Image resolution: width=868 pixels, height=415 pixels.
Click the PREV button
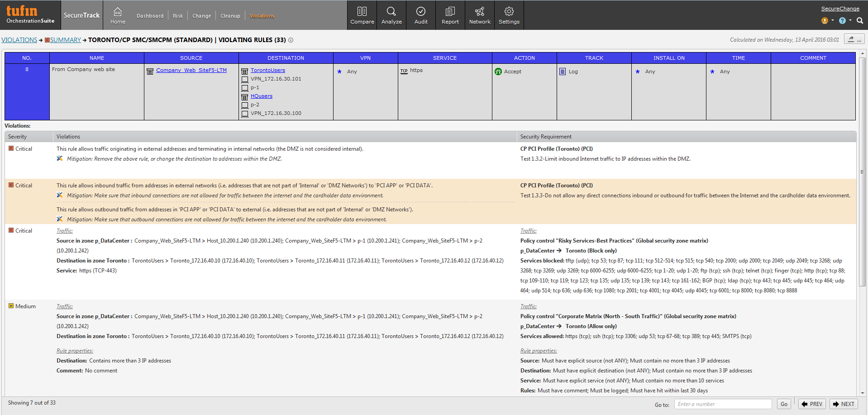tap(812, 404)
